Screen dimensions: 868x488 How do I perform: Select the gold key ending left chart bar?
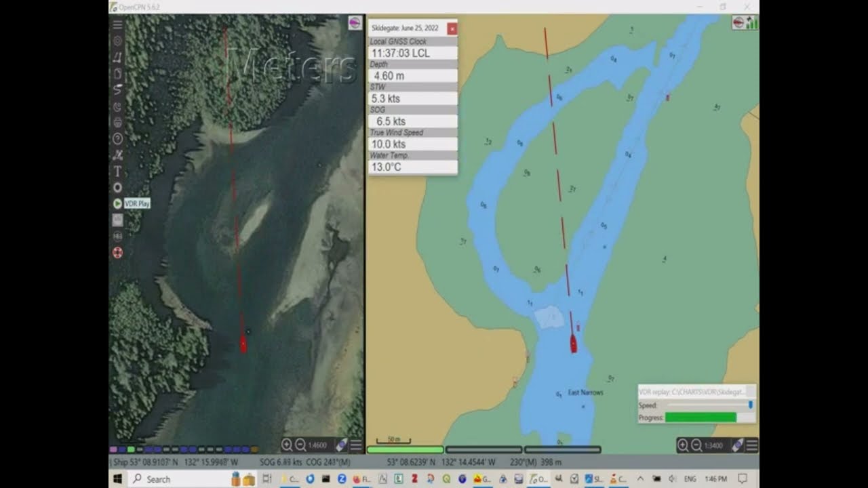[254, 449]
